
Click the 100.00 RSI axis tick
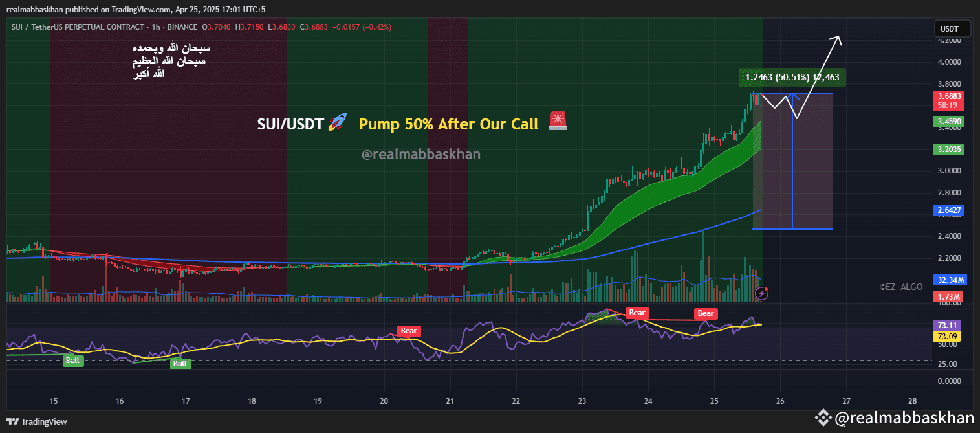pos(948,304)
